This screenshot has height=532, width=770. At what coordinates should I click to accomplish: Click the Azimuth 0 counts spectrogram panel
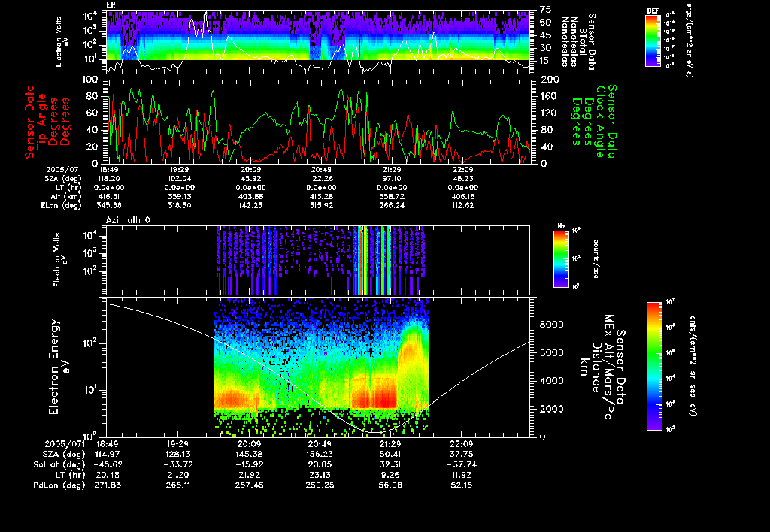[319, 260]
